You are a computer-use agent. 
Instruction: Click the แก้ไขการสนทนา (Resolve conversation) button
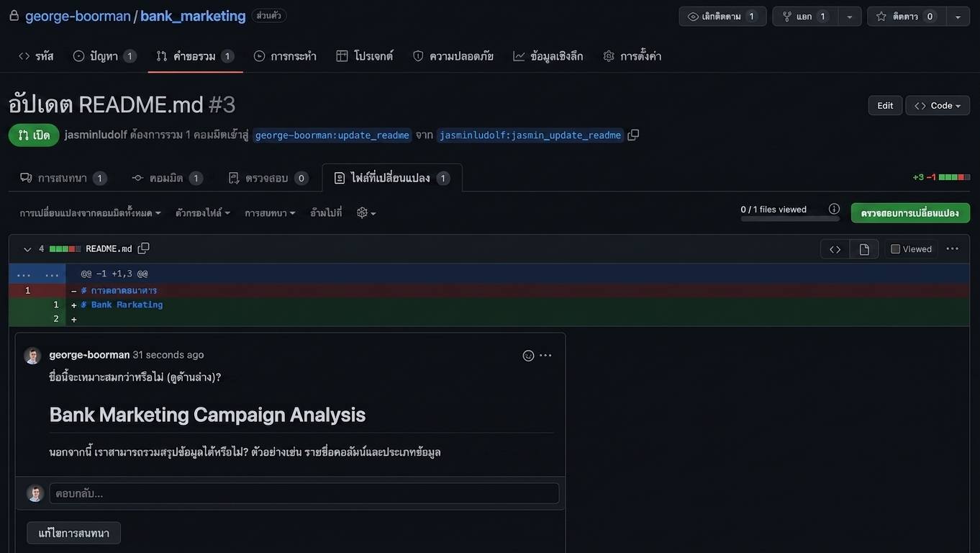[73, 533]
